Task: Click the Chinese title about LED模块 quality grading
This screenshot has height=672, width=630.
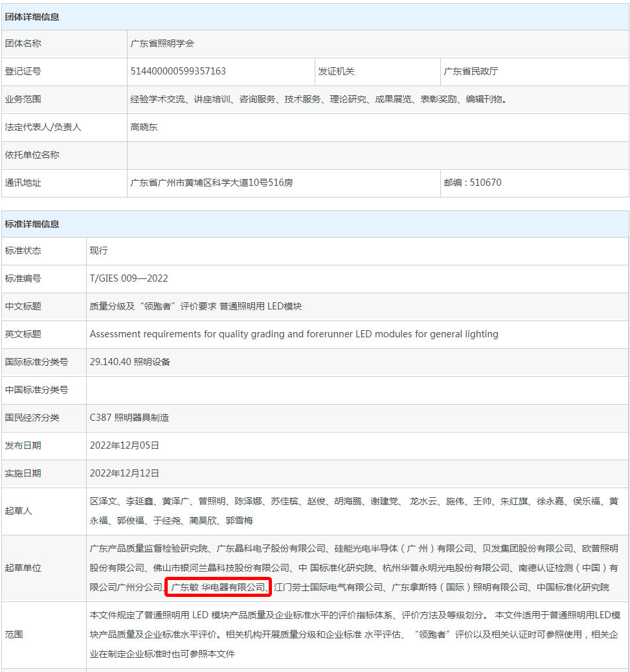Action: pos(196,306)
